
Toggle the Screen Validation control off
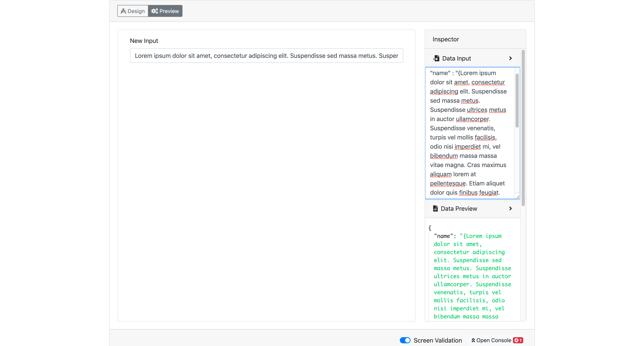point(405,340)
